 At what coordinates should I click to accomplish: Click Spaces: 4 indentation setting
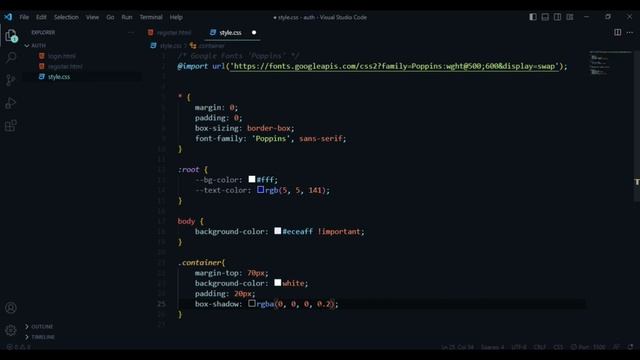coord(492,347)
